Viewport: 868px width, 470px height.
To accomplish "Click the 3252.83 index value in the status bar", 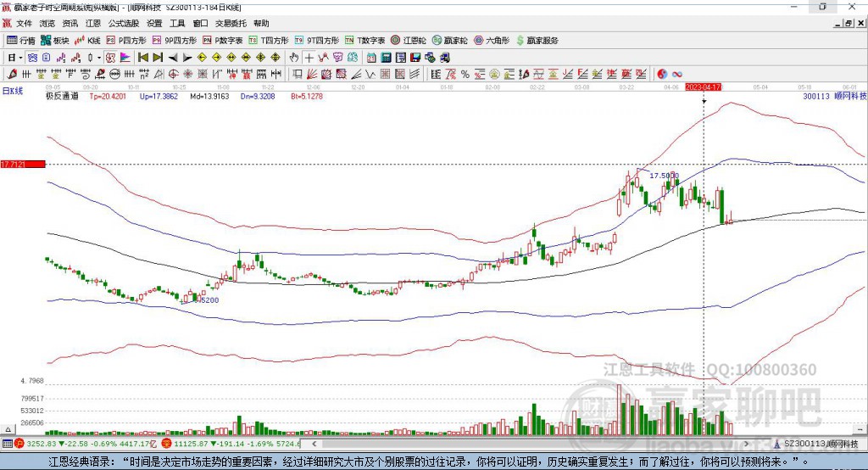I will coord(42,444).
